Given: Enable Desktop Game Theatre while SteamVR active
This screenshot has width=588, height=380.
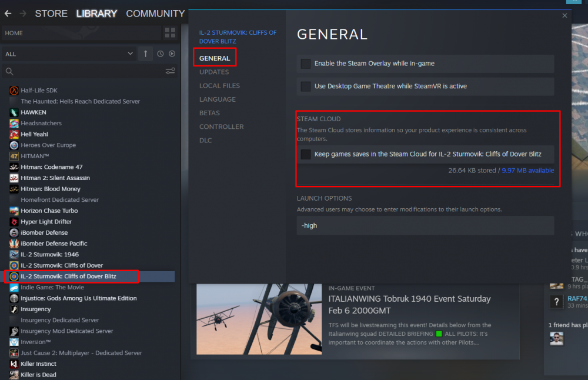Looking at the screenshot, I should 305,86.
